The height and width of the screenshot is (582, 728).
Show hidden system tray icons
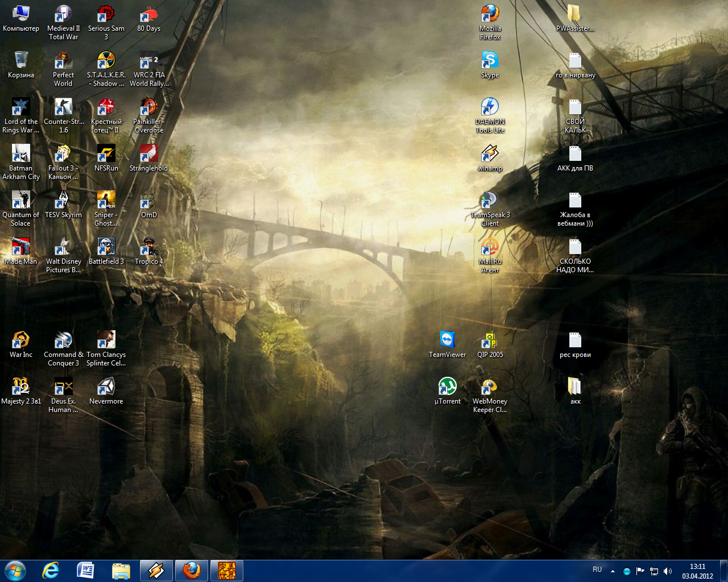coord(613,571)
